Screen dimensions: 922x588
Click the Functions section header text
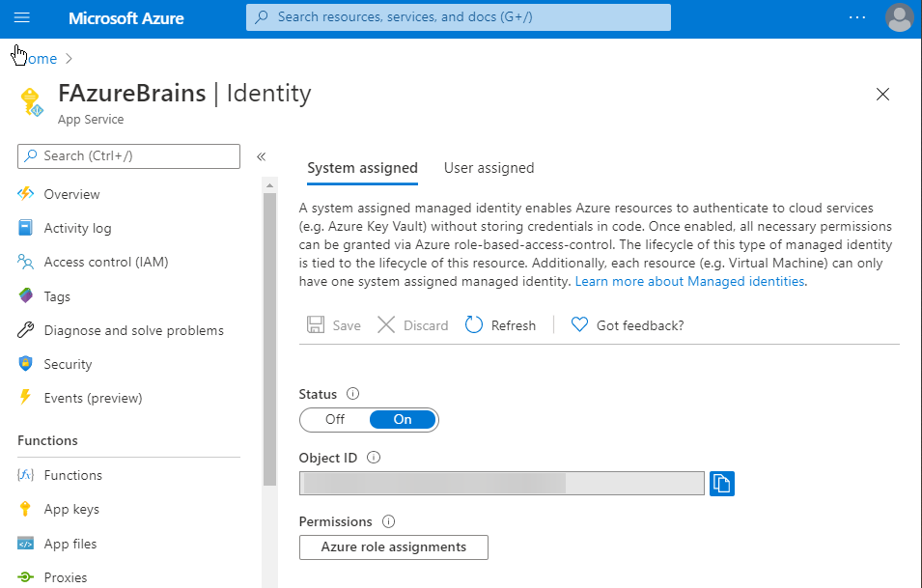click(x=47, y=441)
